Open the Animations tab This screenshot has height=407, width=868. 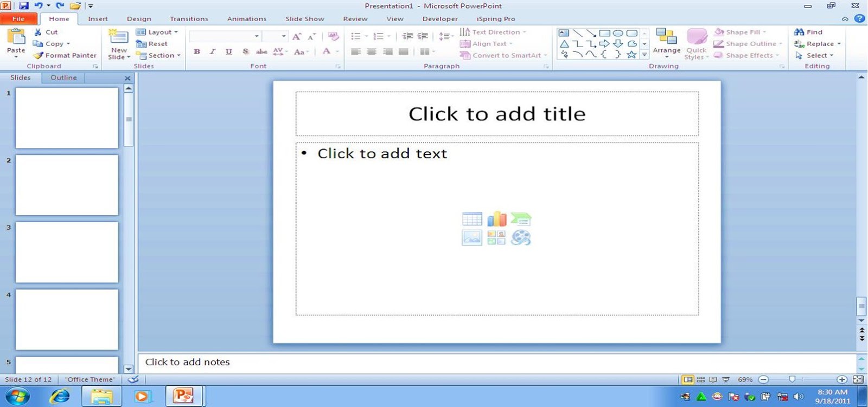click(x=247, y=19)
